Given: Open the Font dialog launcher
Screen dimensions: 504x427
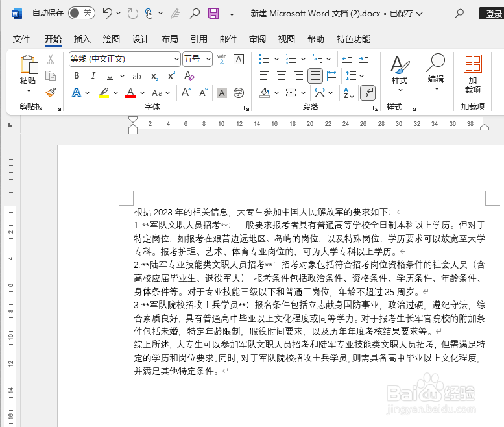Looking at the screenshot, I should [x=246, y=108].
